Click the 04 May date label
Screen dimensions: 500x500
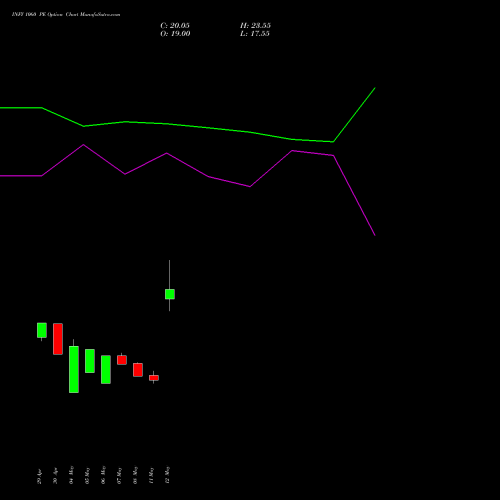coord(71,475)
